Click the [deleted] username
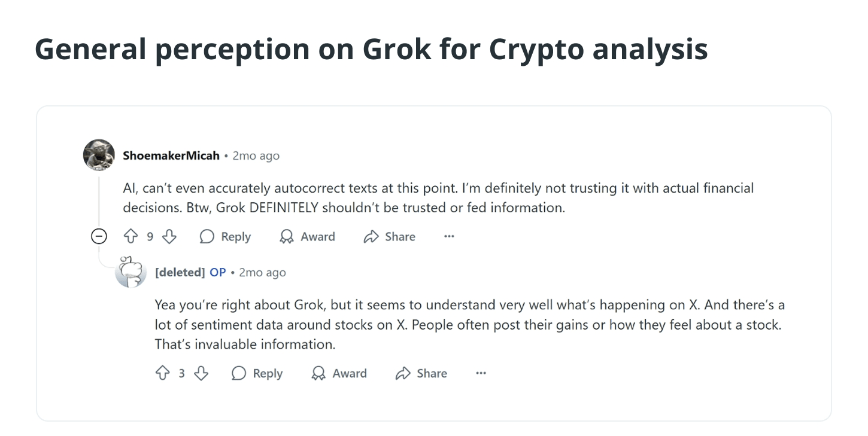Image resolution: width=868 pixels, height=436 pixels. (x=180, y=272)
